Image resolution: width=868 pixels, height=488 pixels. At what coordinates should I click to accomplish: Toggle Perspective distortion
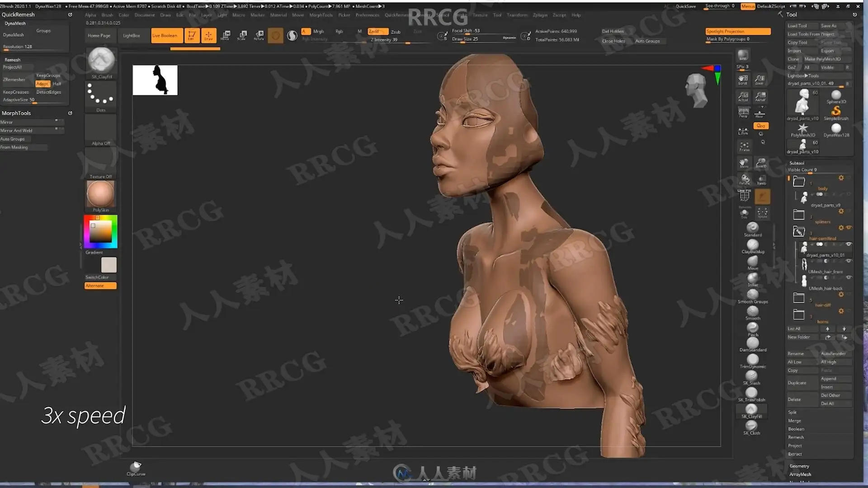743,112
